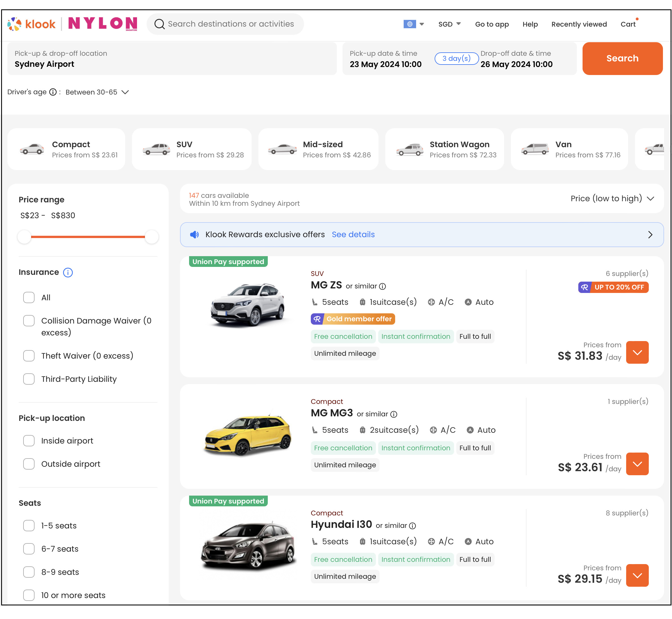The image size is (672, 619).
Task: Check 1-5 seats checkbox
Action: tap(29, 526)
